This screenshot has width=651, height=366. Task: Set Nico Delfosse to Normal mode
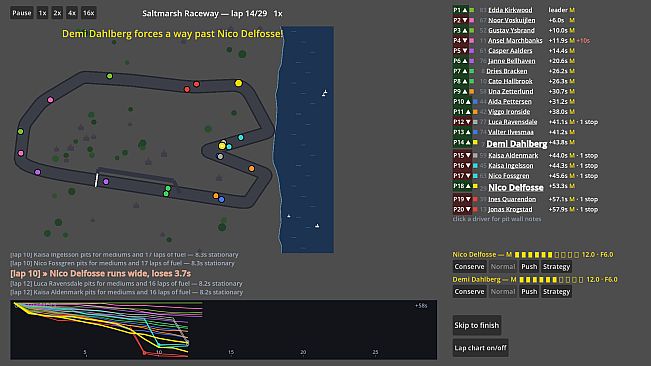(x=503, y=267)
